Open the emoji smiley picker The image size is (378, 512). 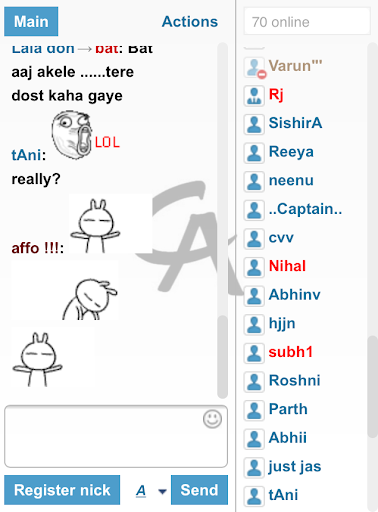pyautogui.click(x=212, y=419)
